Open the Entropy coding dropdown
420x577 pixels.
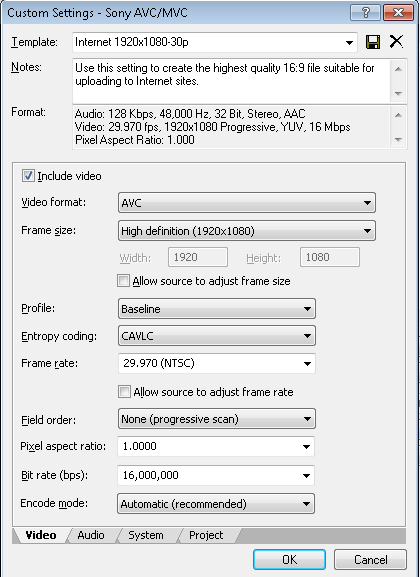point(216,336)
